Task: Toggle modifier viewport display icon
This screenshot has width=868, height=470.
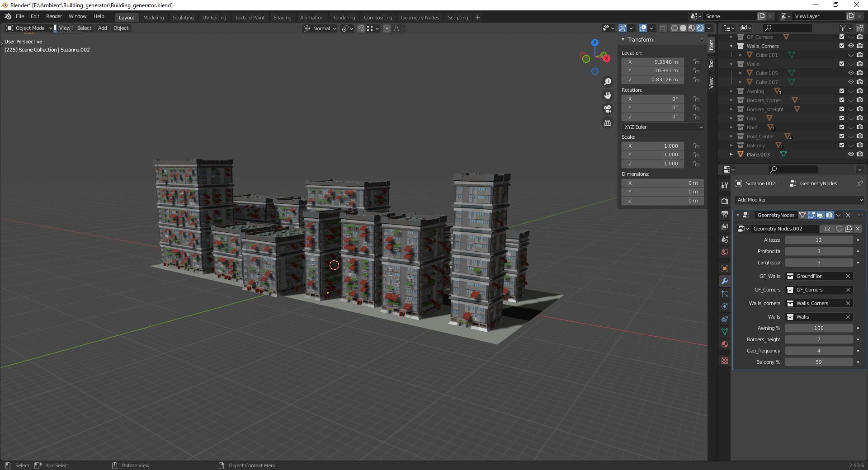Action: [820, 215]
